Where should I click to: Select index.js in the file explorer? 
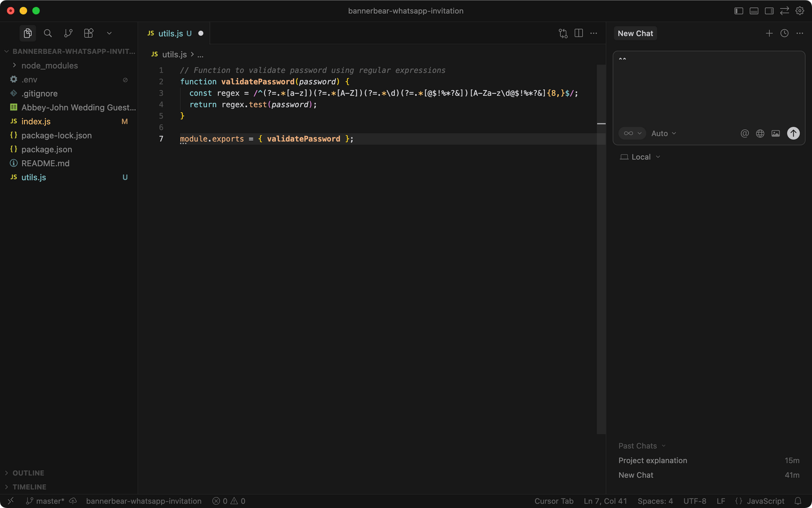36,121
